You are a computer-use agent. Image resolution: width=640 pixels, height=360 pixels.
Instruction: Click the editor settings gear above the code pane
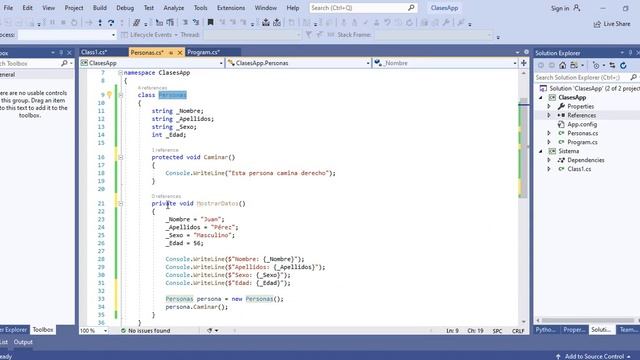click(x=527, y=52)
